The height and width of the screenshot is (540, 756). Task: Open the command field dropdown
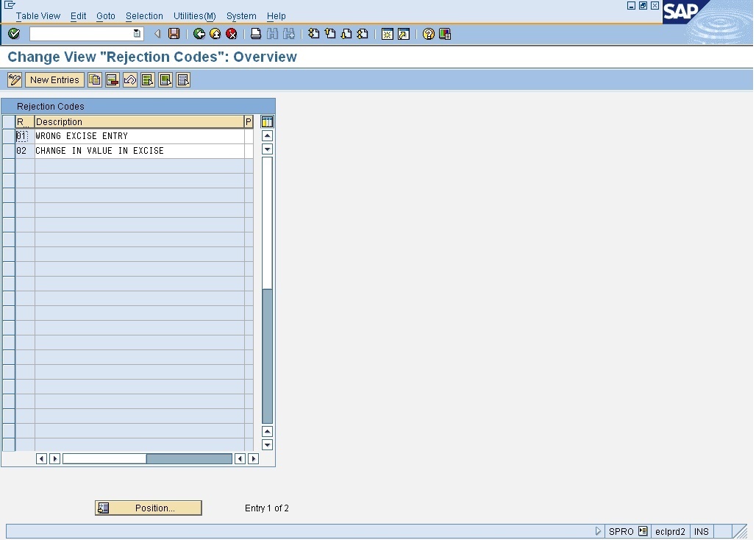point(136,33)
